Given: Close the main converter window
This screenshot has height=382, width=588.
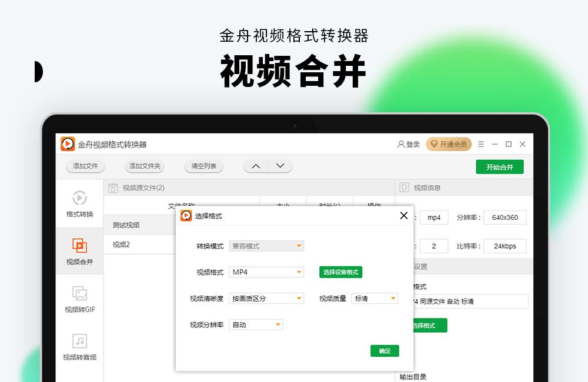Looking at the screenshot, I should coord(522,145).
